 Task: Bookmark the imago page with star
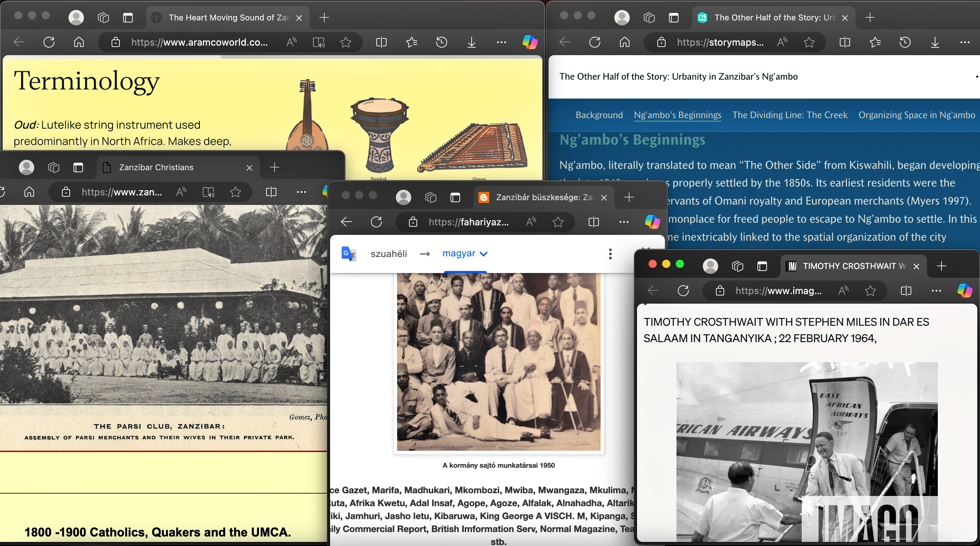[870, 291]
